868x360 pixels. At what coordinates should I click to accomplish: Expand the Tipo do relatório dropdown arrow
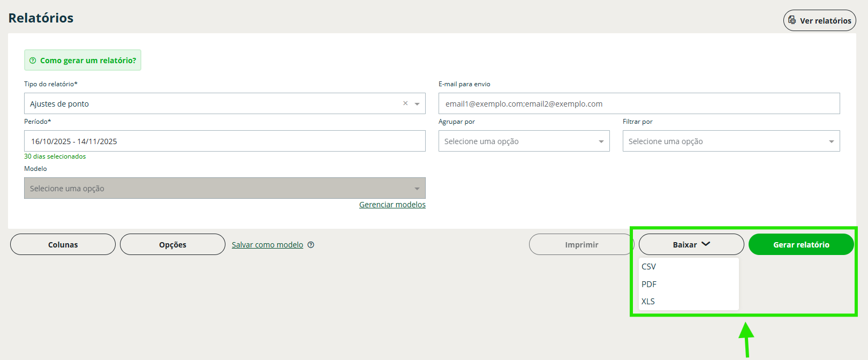point(417,104)
